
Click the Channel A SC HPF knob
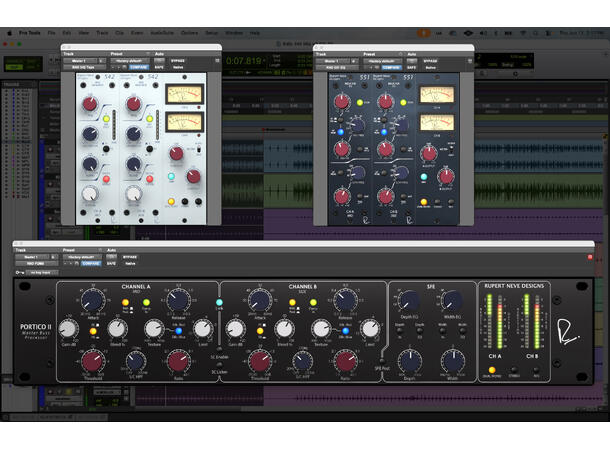pyautogui.click(x=135, y=361)
